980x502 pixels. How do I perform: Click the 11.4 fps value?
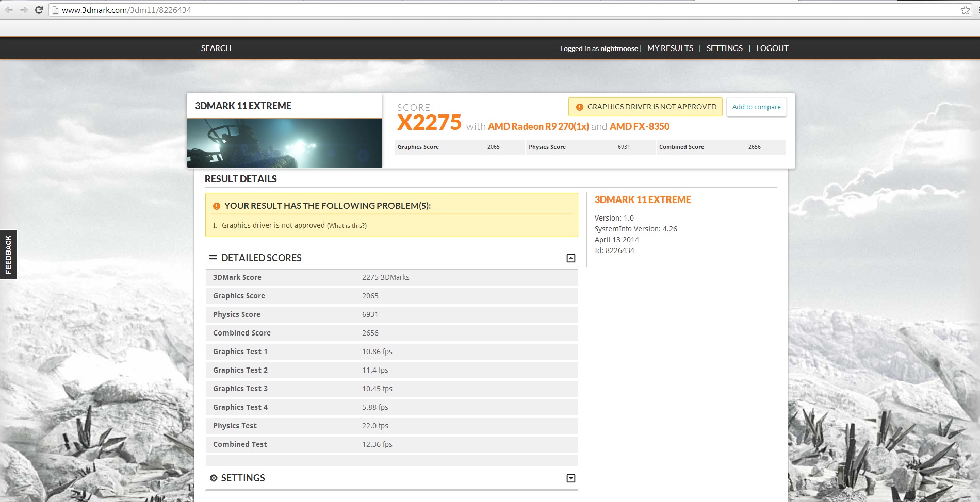[375, 370]
